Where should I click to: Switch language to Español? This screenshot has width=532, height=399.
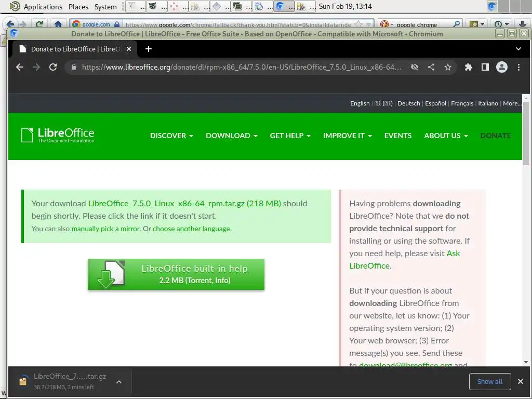(x=436, y=103)
